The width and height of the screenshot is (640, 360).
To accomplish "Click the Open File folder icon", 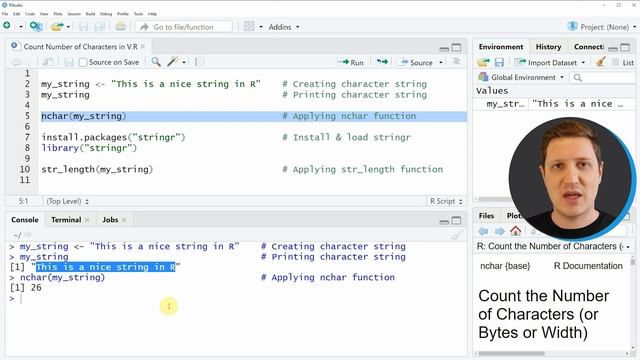I will tap(57, 27).
